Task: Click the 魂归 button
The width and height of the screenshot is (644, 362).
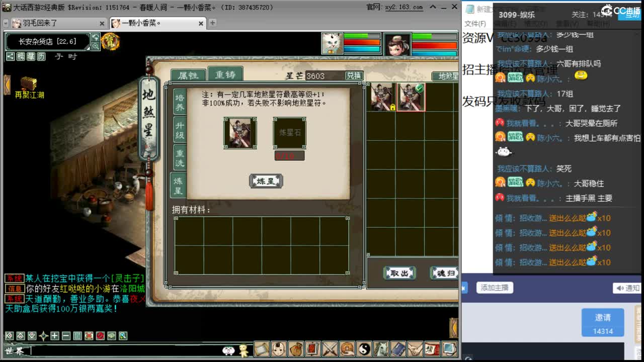Action: tap(444, 273)
